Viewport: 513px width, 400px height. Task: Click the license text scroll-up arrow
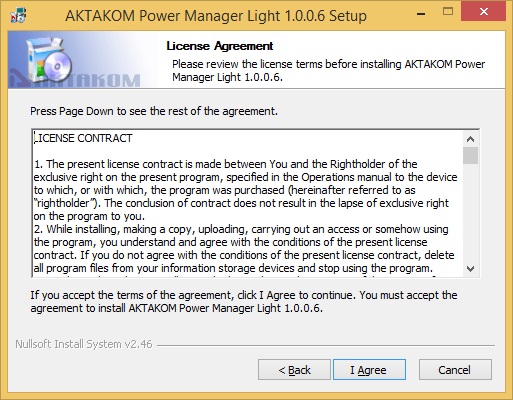470,139
